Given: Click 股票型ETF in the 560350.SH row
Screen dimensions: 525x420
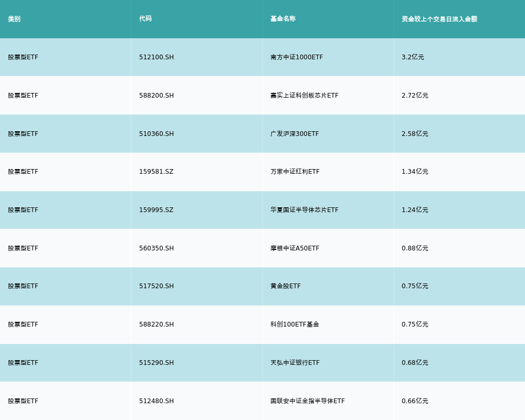Looking at the screenshot, I should 23,248.
